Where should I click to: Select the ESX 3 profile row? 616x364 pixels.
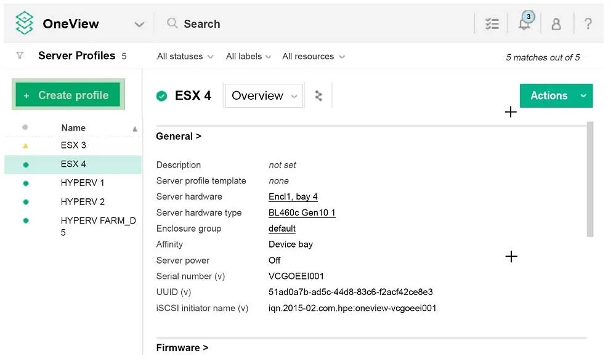(73, 145)
